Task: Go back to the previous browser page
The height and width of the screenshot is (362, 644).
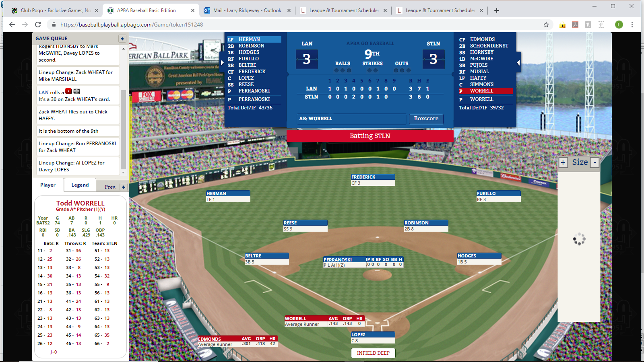Action: pyautogui.click(x=12, y=25)
